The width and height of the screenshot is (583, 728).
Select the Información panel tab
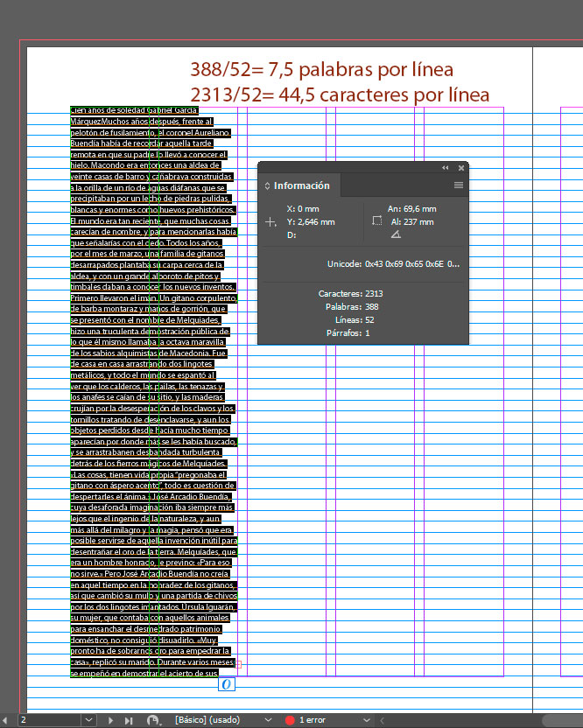pos(301,185)
